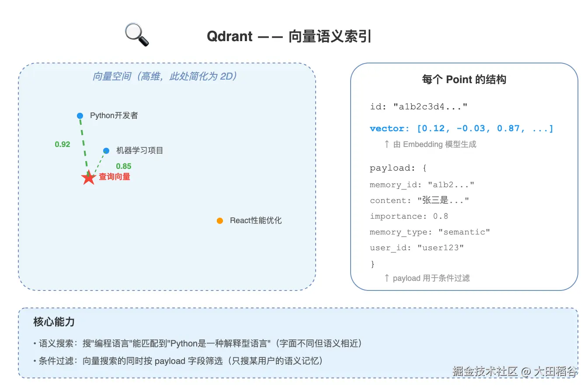Expand the payload object in Point structure
The image size is (588, 388).
399,168
